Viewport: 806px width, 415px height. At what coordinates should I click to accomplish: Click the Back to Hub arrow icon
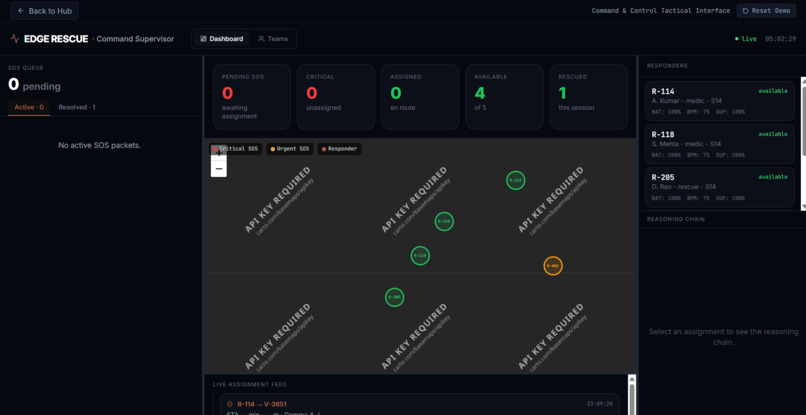click(21, 11)
